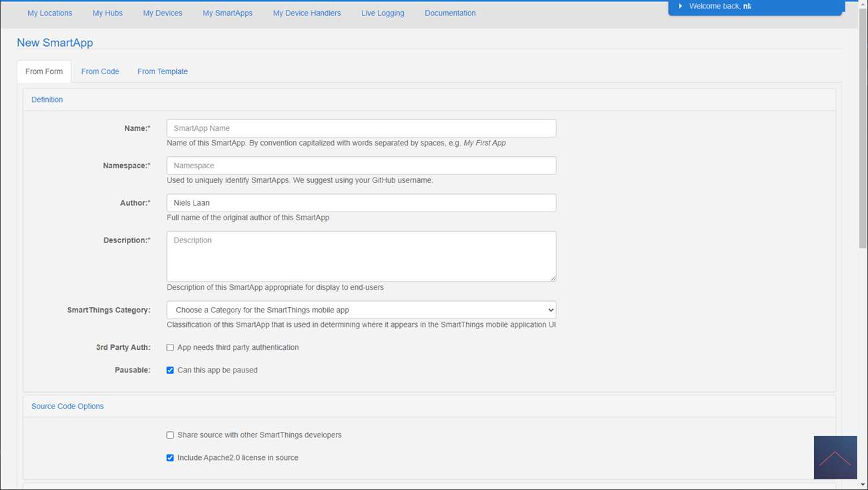Image resolution: width=868 pixels, height=490 pixels.
Task: Open My Device Handlers page
Action: click(306, 13)
